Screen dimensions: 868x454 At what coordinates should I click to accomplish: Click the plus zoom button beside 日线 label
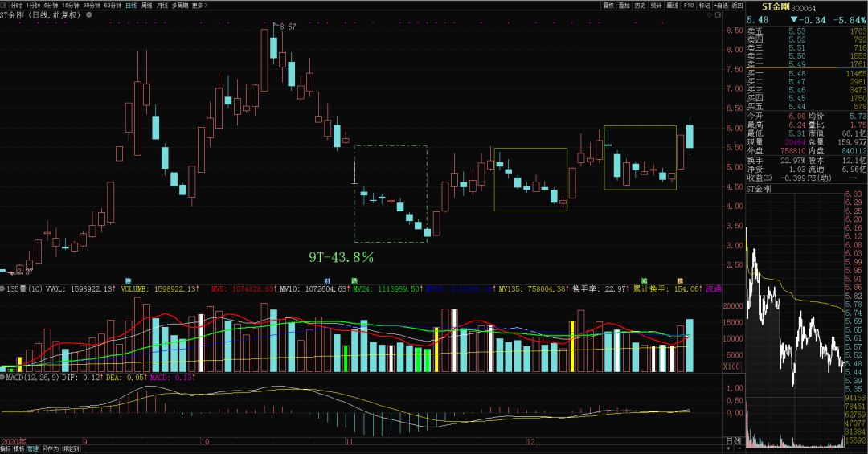coord(728,448)
